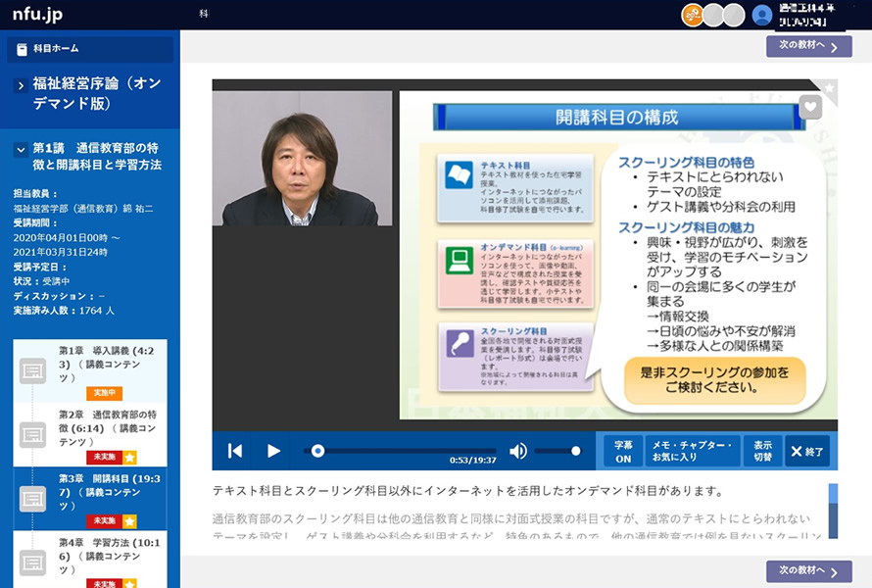This screenshot has width=872, height=588.
Task: Open the user profile avatar icon
Action: coord(762,15)
